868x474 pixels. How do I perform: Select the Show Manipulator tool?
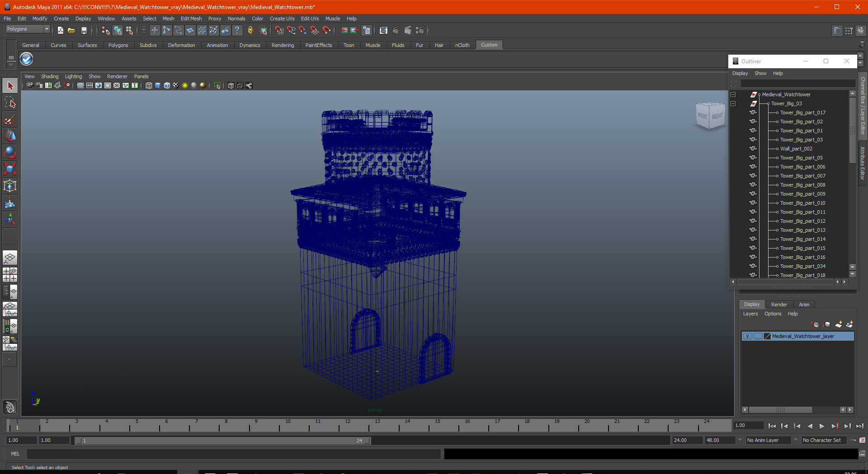tap(10, 219)
